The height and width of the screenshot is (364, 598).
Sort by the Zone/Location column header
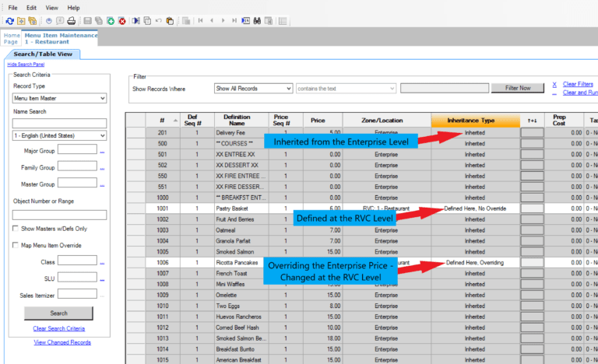(x=387, y=121)
